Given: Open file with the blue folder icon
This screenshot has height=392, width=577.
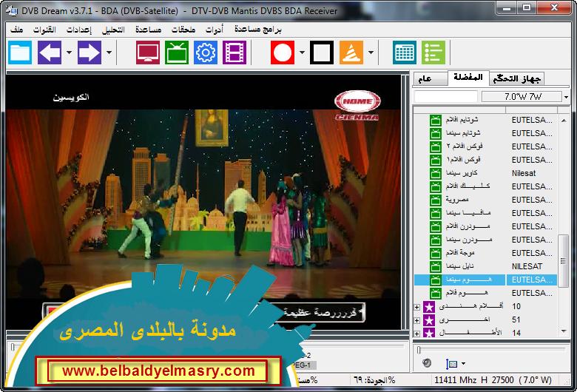Looking at the screenshot, I should pyautogui.click(x=20, y=53).
